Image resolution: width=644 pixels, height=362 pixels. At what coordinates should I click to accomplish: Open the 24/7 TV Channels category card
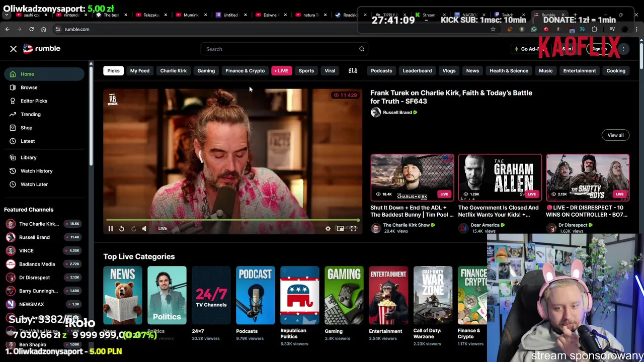(211, 296)
